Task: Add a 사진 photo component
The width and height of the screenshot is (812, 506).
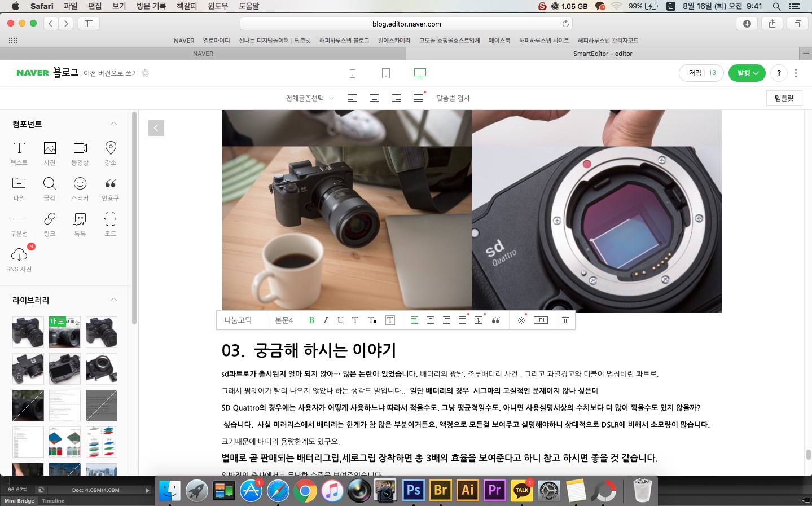Action: pos(50,153)
